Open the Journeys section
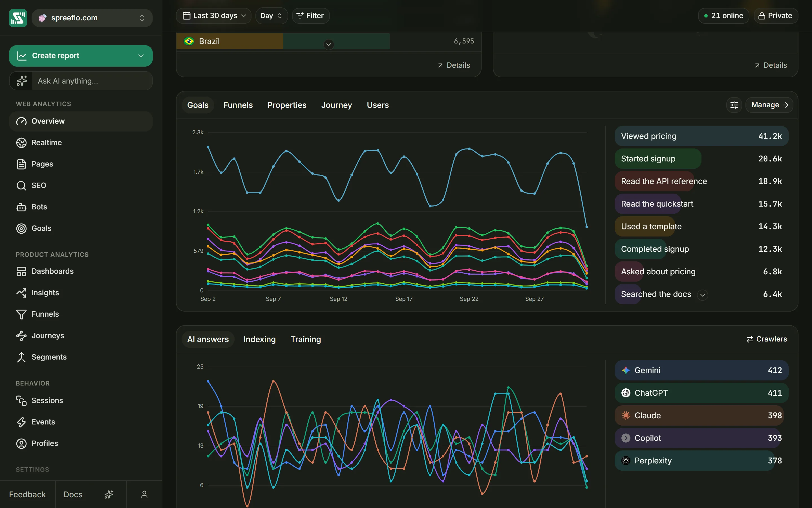This screenshot has height=508, width=812. tap(81, 336)
